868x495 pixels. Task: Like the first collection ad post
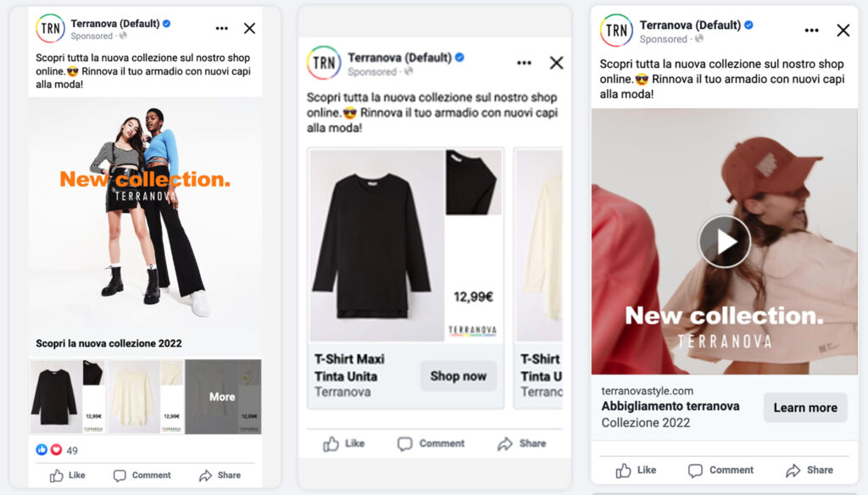click(68, 475)
